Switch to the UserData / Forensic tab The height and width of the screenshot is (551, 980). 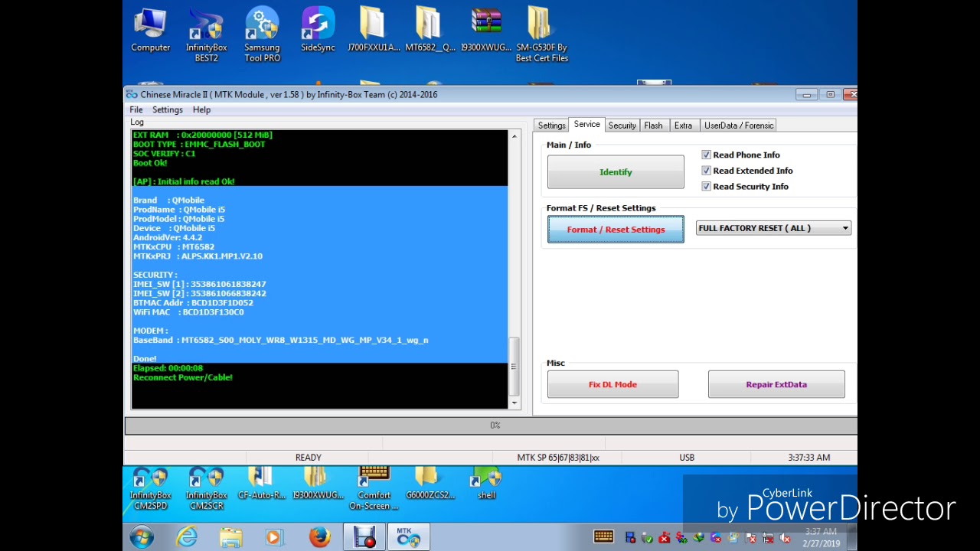point(739,126)
